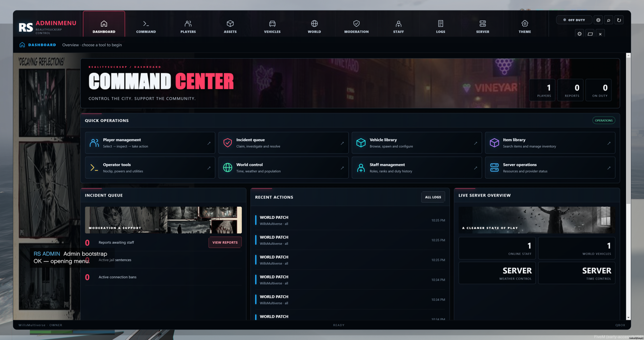Click the scrollbar up arrow
The height and width of the screenshot is (340, 644).
pyautogui.click(x=628, y=55)
